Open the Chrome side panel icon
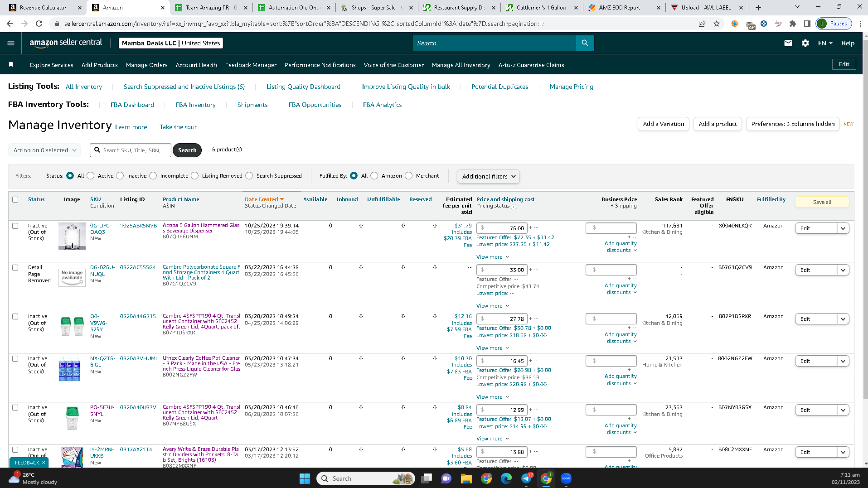This screenshot has width=868, height=488. tap(807, 24)
